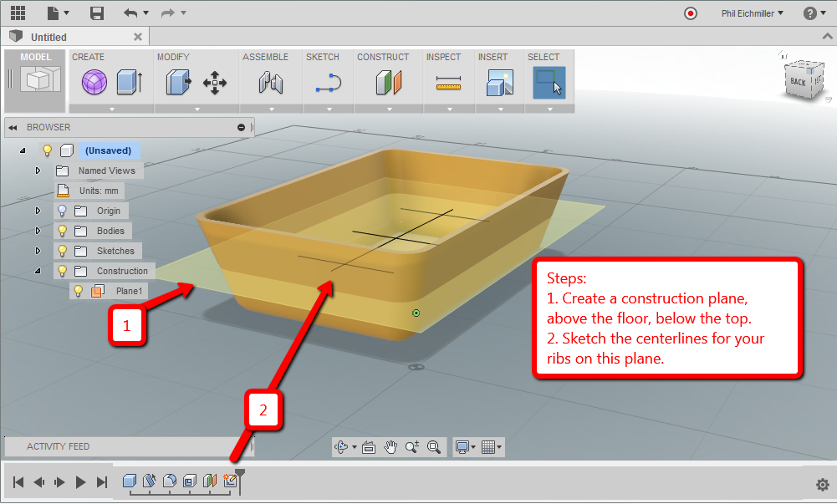Open the Phil Eichmiller account menu
The height and width of the screenshot is (504, 837).
pyautogui.click(x=752, y=13)
